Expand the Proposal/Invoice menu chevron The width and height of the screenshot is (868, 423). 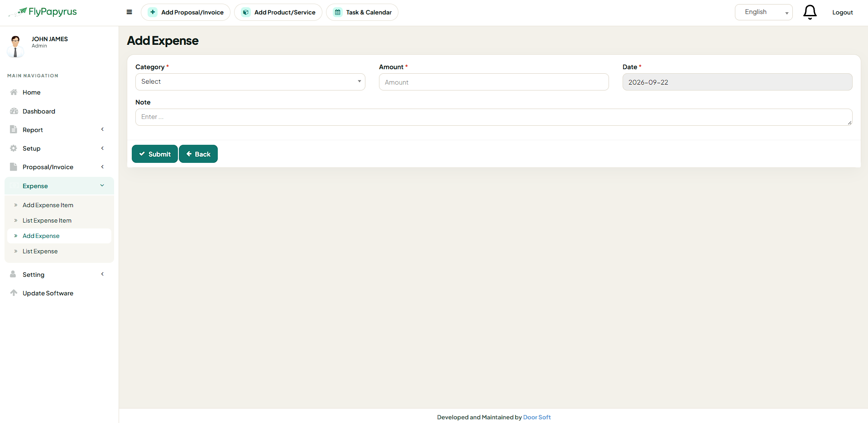pos(103,167)
